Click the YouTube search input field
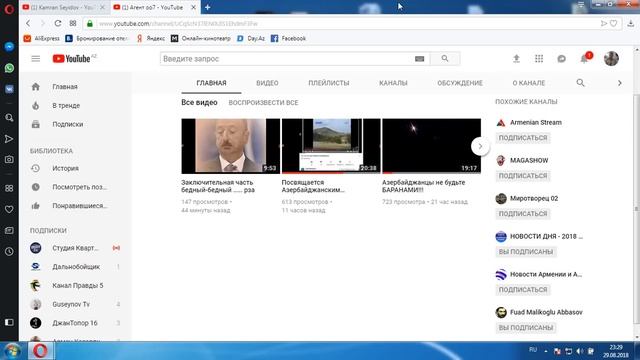The image size is (640, 360). coord(286,59)
